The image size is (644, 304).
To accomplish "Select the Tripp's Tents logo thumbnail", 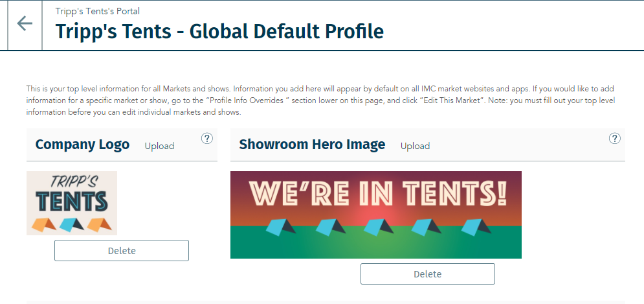I will coord(72,204).
